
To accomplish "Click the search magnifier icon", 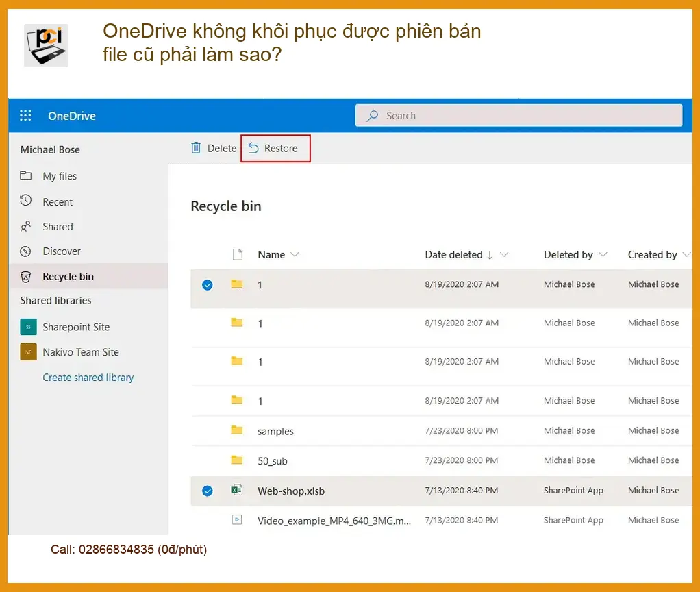I will (x=373, y=116).
